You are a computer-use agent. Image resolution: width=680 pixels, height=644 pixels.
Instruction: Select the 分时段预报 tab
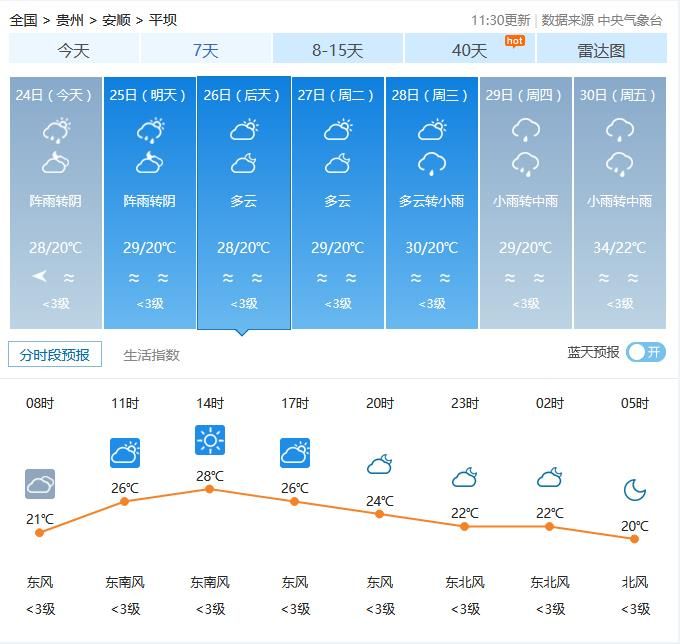(55, 354)
